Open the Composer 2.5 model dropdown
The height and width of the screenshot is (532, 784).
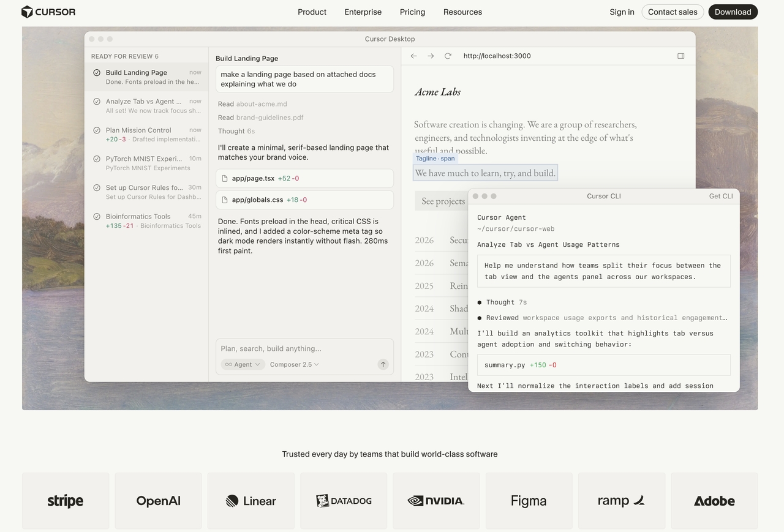[x=295, y=364]
